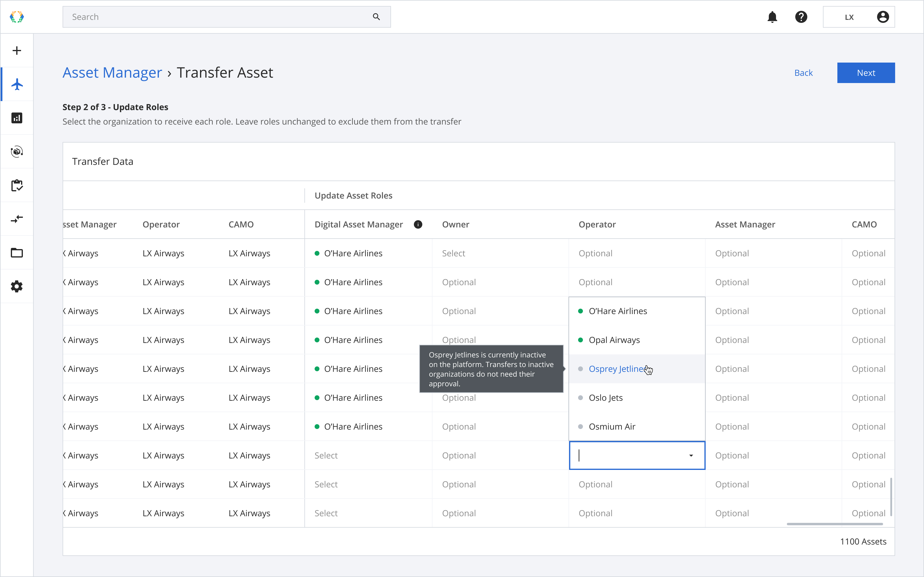
Task: Click the Owner column header
Action: point(455,224)
